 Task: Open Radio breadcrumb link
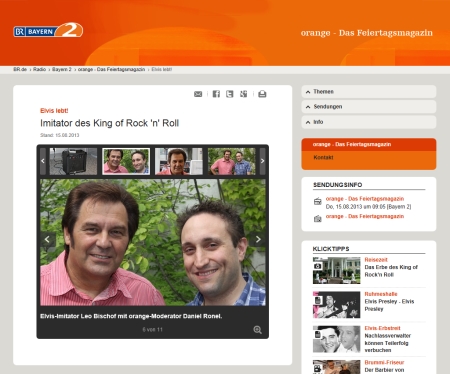point(39,69)
